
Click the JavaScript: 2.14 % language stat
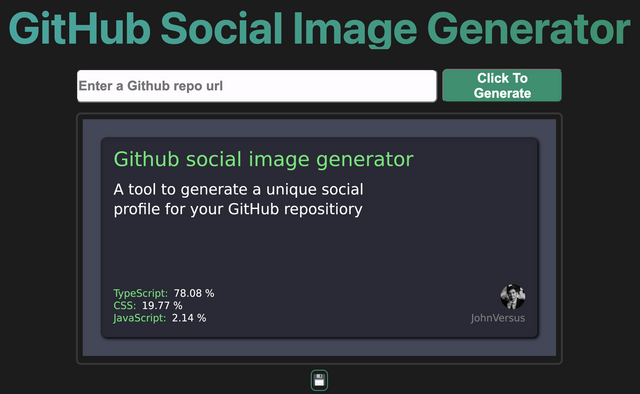pos(160,318)
